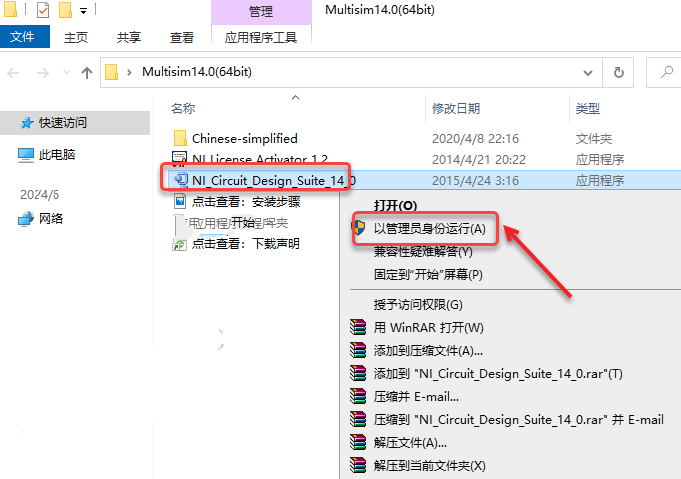Sort by 类型 column header
This screenshot has height=479, width=681.
coord(588,108)
